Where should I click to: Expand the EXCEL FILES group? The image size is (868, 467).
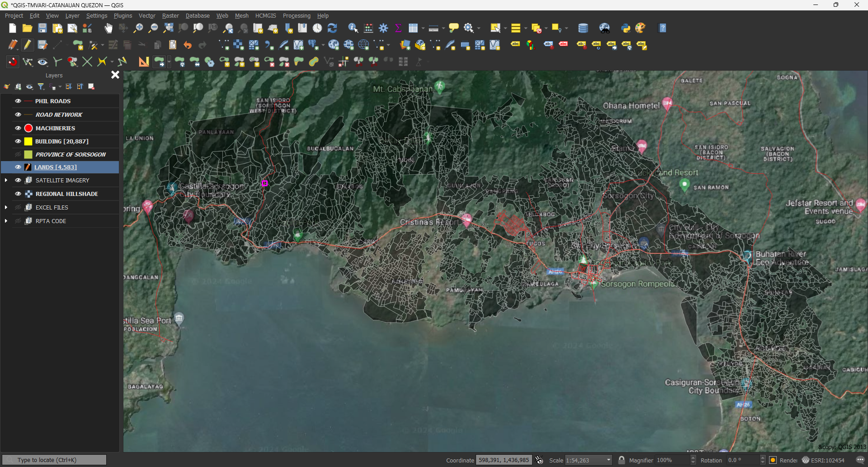coord(6,207)
